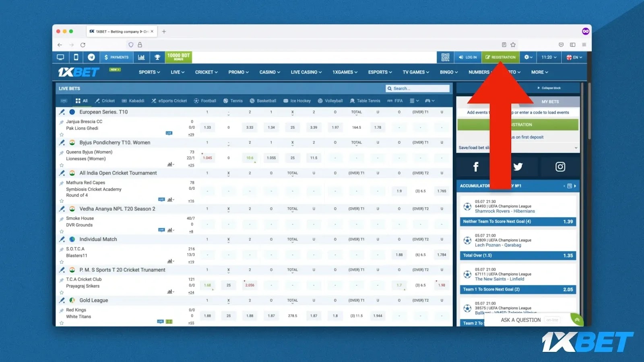
Task: Open the browser hamburger menu
Action: click(584, 45)
